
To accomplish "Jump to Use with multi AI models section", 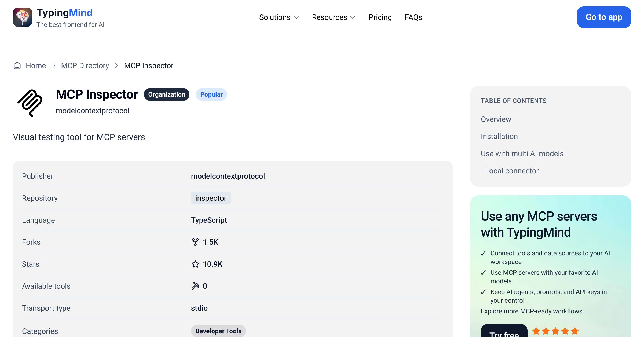I will [522, 153].
